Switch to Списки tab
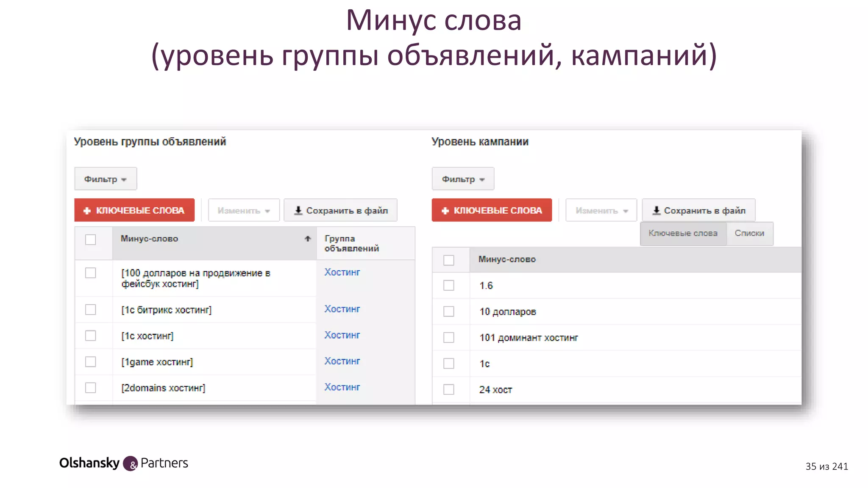Viewport: 868px width, 488px height. pyautogui.click(x=750, y=233)
